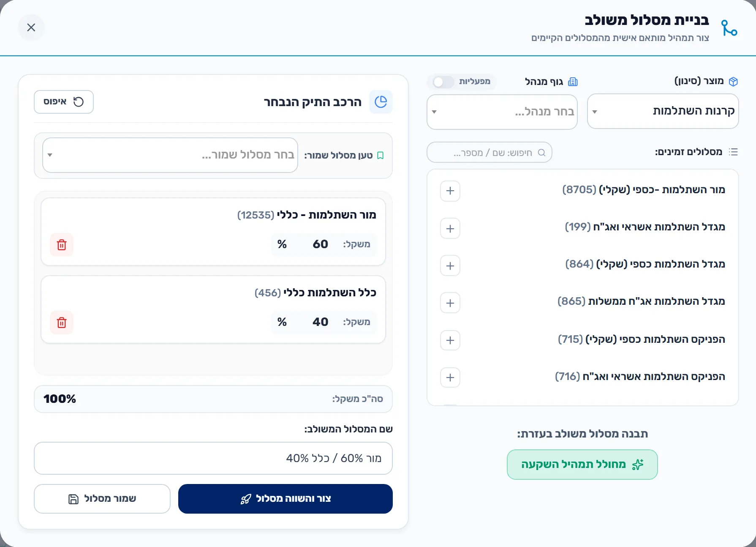Click the label סה"כ משקל:
The height and width of the screenshot is (547, 756).
click(358, 399)
